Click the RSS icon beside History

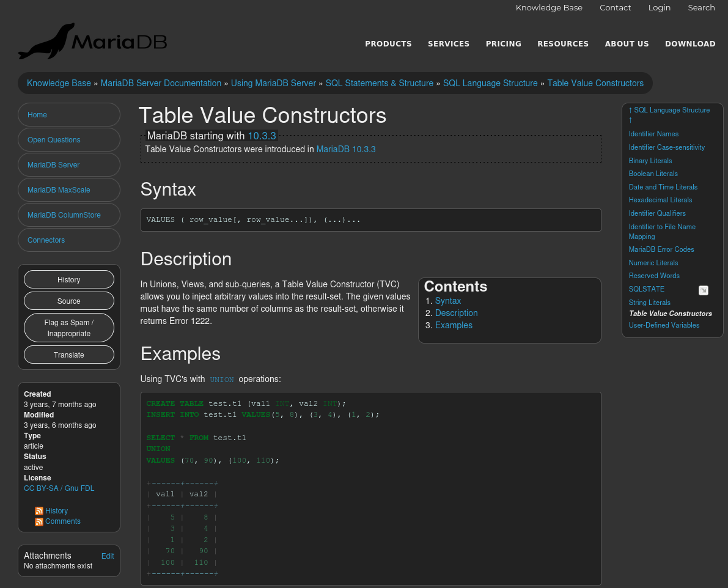coord(39,511)
